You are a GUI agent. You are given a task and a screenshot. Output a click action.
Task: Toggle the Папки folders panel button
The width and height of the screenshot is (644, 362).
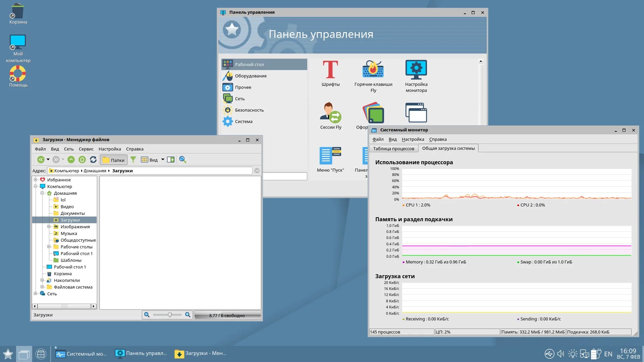[x=114, y=160]
